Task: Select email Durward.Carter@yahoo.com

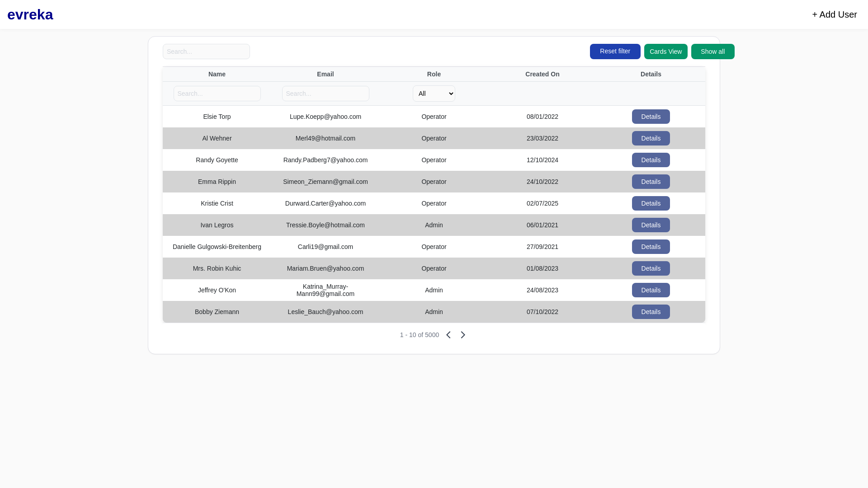Action: pyautogui.click(x=325, y=203)
